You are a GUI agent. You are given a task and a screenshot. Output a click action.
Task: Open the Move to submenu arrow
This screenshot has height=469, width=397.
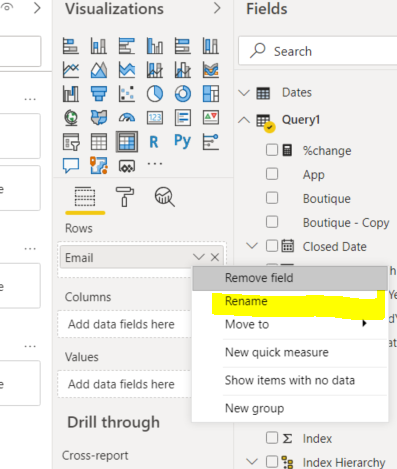coord(364,323)
